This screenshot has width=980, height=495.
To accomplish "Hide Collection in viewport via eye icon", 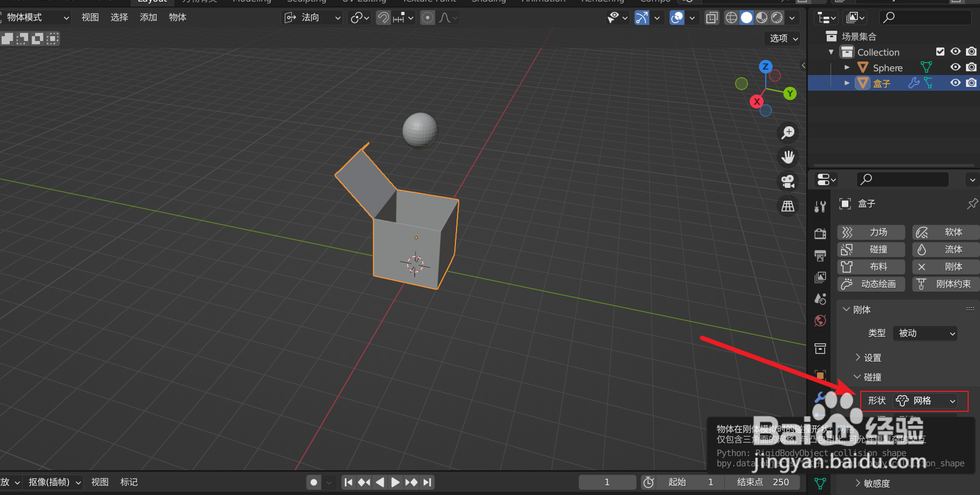I will click(955, 52).
